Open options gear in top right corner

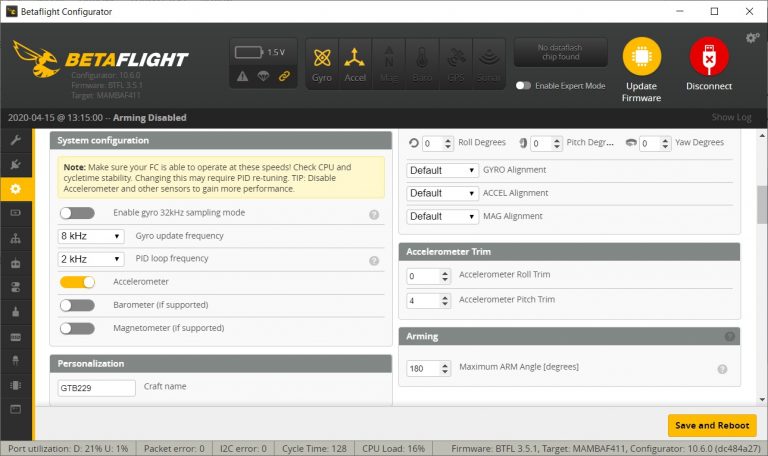(x=752, y=38)
